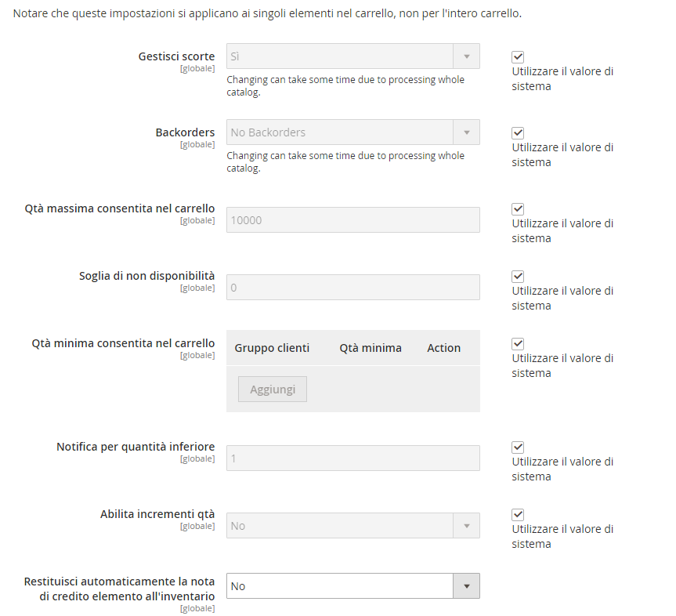The image size is (676, 616).
Task: Open the Gestisci scorte dropdown arrow
Action: (x=467, y=56)
